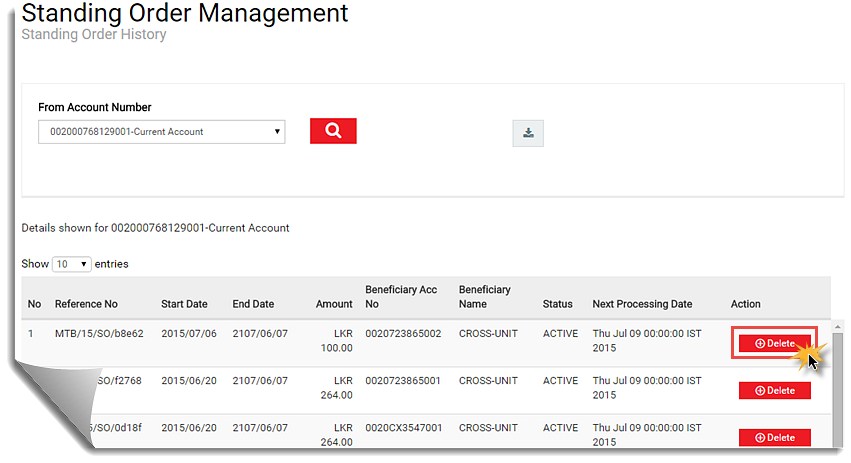
Task: Click the Beneficiary Acc No column header
Action: coord(401,297)
